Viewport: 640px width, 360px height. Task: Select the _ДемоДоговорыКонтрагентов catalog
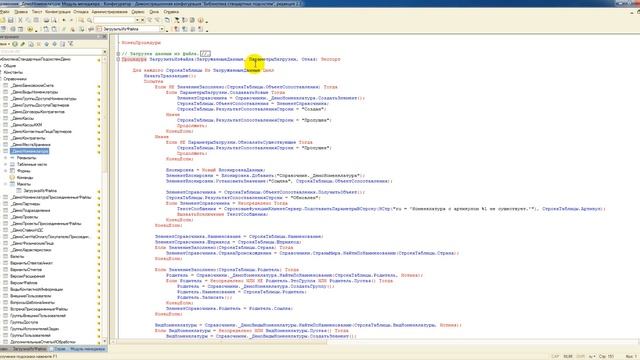tap(38, 112)
